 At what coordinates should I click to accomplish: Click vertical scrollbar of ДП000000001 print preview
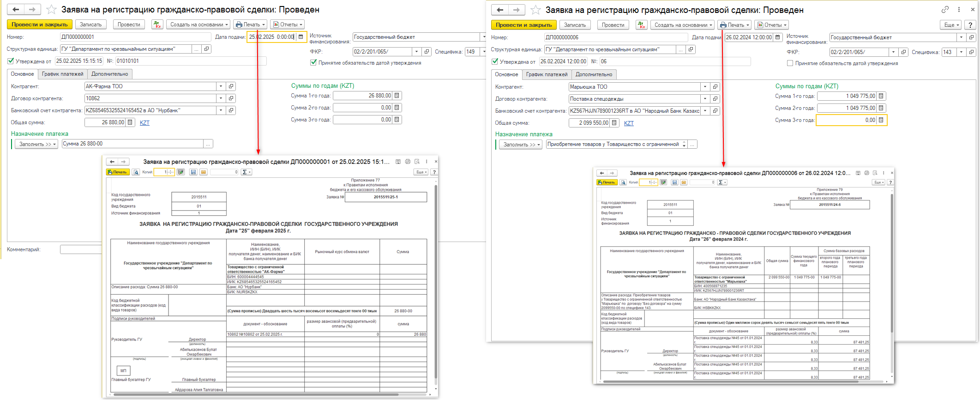coord(435,277)
